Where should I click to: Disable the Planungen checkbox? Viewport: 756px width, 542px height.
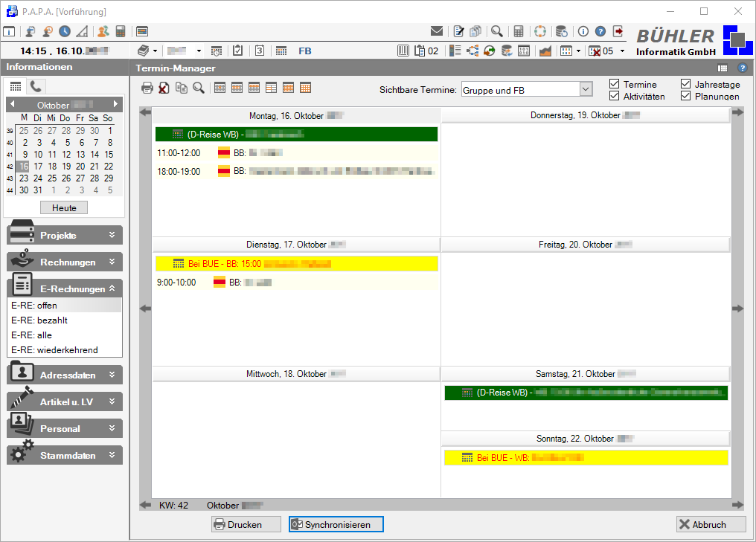point(685,96)
